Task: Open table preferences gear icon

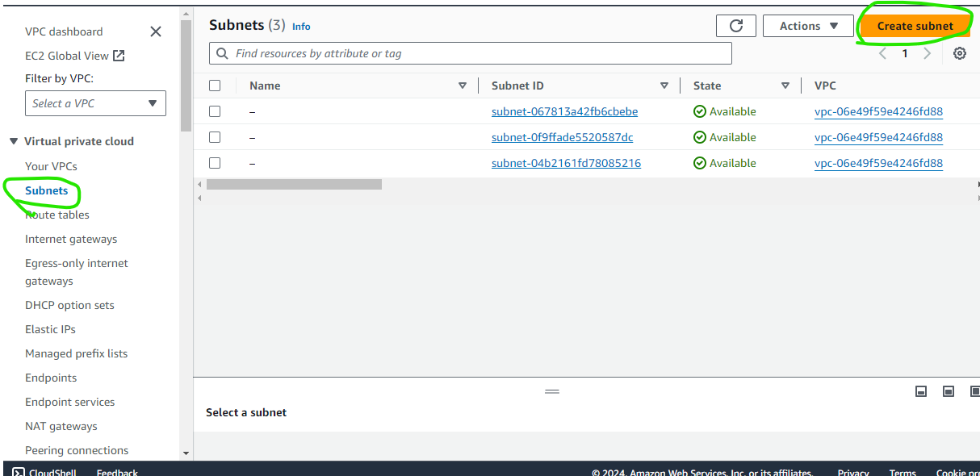Action: coord(960,53)
